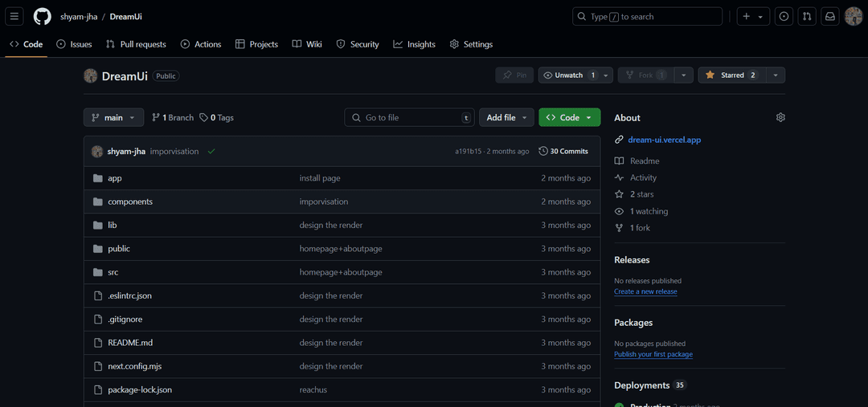Open the hamburger navigation menu

(x=14, y=17)
